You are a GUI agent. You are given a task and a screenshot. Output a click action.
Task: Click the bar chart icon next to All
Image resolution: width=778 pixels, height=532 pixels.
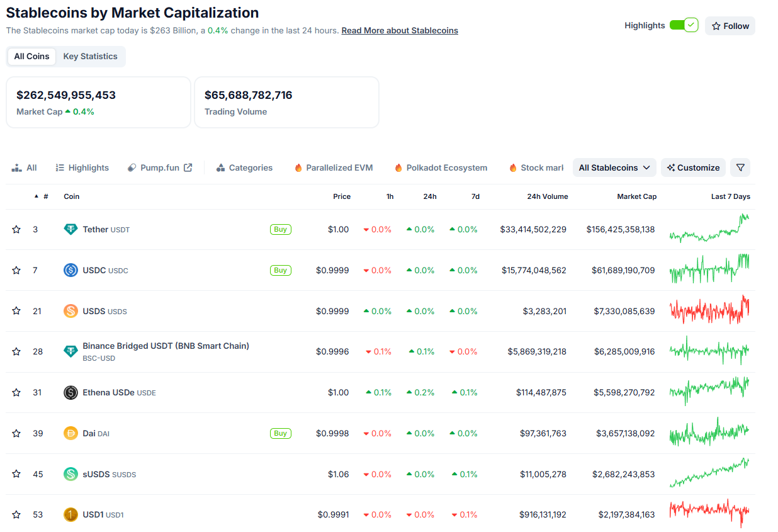[16, 167]
